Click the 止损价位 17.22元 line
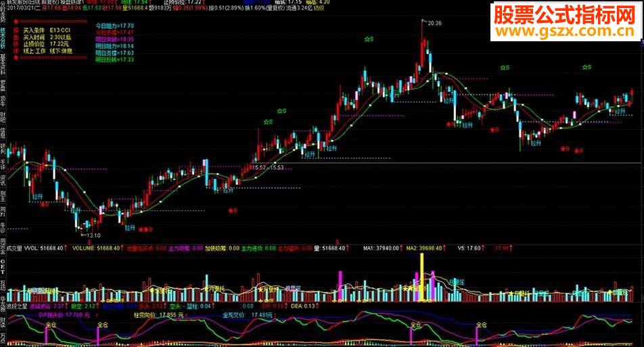 tap(46, 44)
